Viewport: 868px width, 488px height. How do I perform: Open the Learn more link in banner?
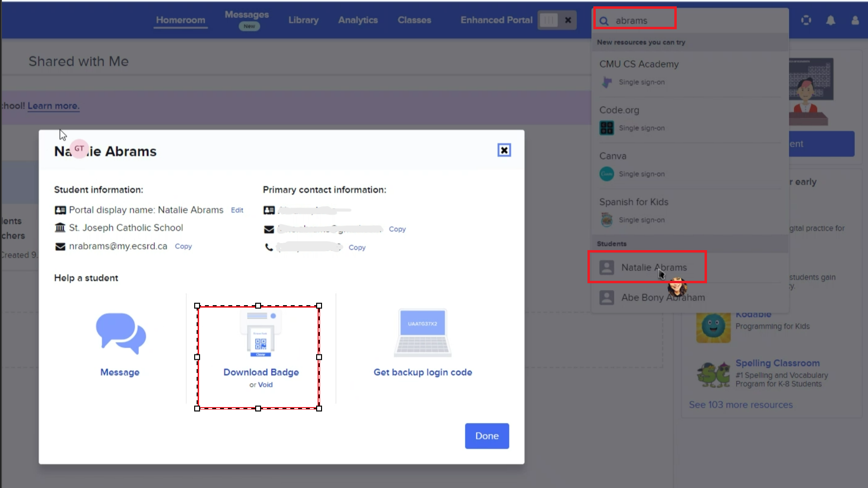[53, 106]
